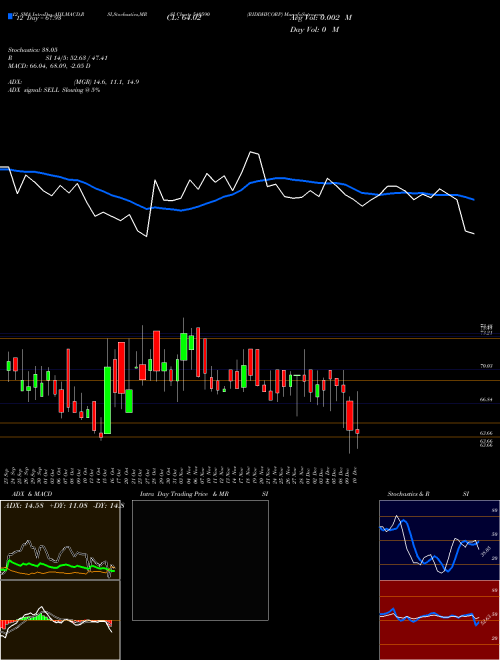Click the 'Intra Day Trading Price & MR' title
This screenshot has height=660, width=500.
point(184,494)
